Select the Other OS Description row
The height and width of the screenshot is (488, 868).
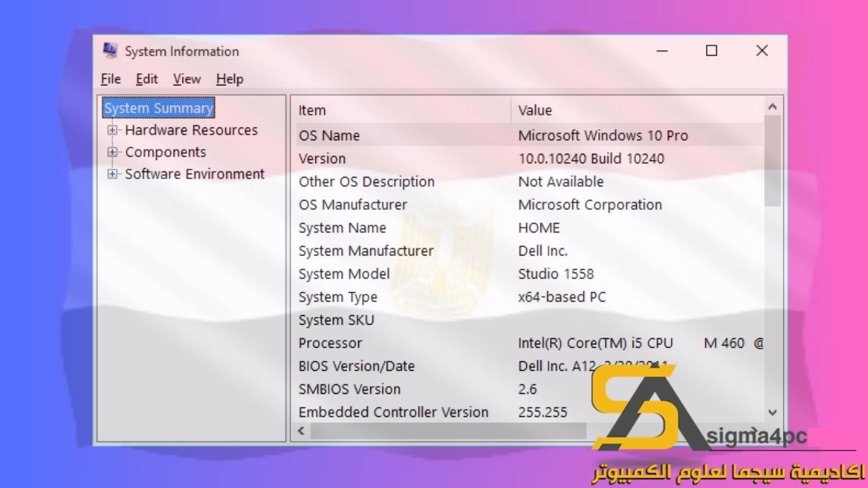(x=530, y=182)
